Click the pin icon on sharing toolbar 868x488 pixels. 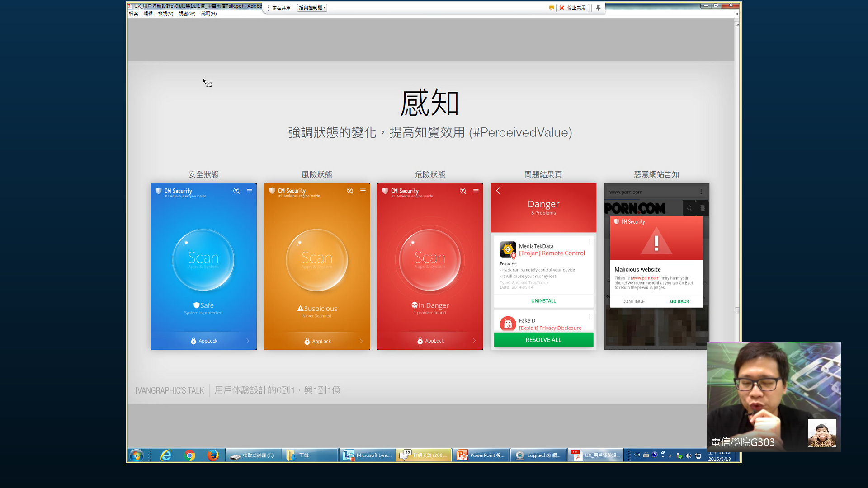(x=598, y=8)
